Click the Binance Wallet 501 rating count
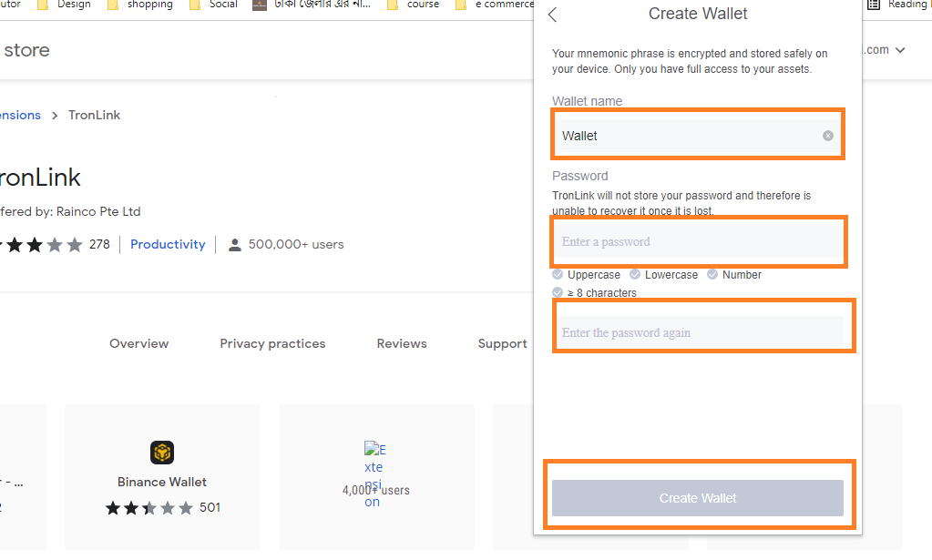 pyautogui.click(x=210, y=508)
